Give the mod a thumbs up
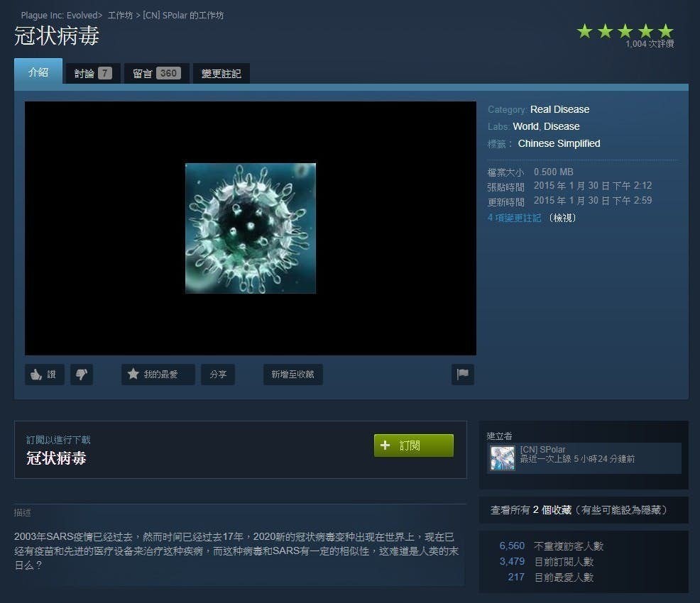Image resolution: width=700 pixels, height=603 pixels. click(x=44, y=375)
